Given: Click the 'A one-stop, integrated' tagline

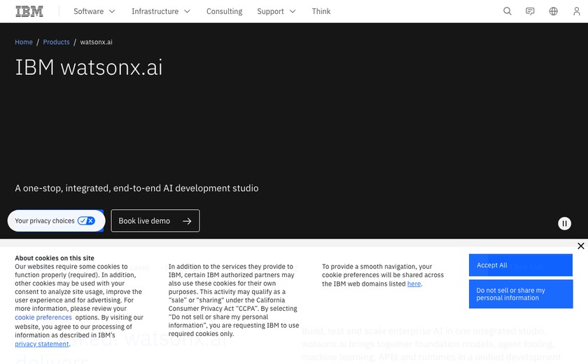Looking at the screenshot, I should 136,188.
